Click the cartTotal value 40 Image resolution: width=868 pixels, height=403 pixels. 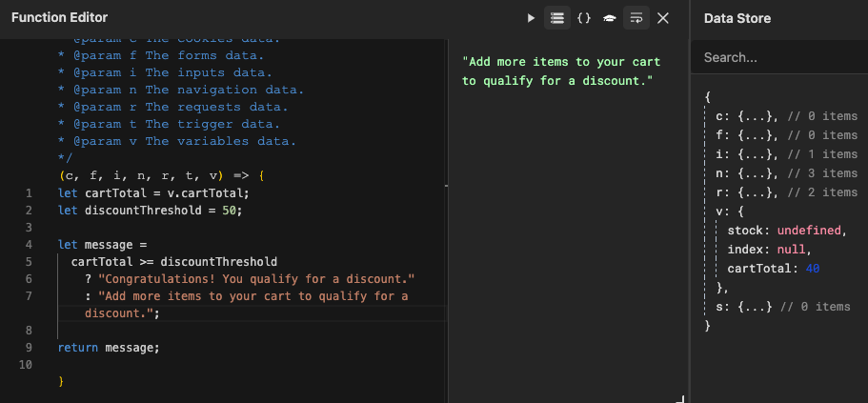click(x=813, y=269)
